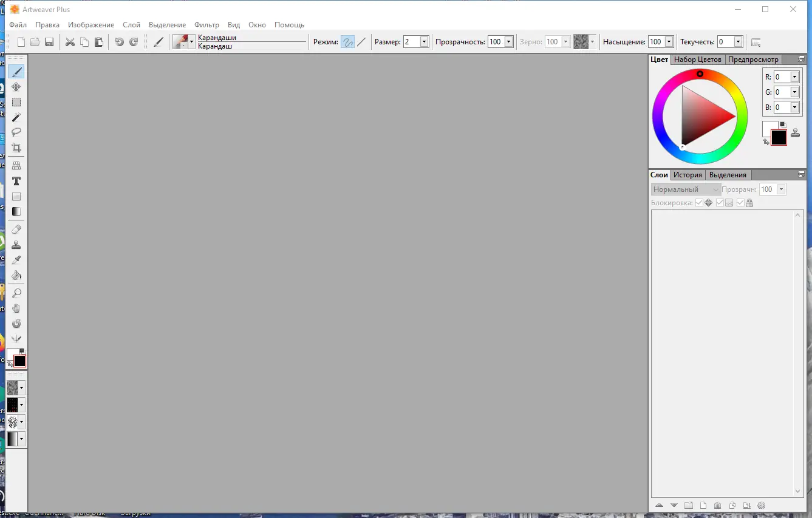Screen dimensions: 812x518
Task: Open the layer settings gear icon
Action: coord(762,505)
